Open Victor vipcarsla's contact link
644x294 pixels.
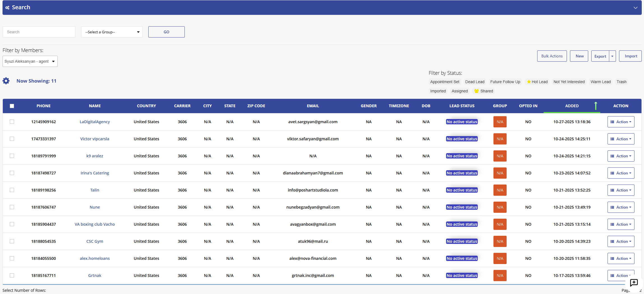95,139
